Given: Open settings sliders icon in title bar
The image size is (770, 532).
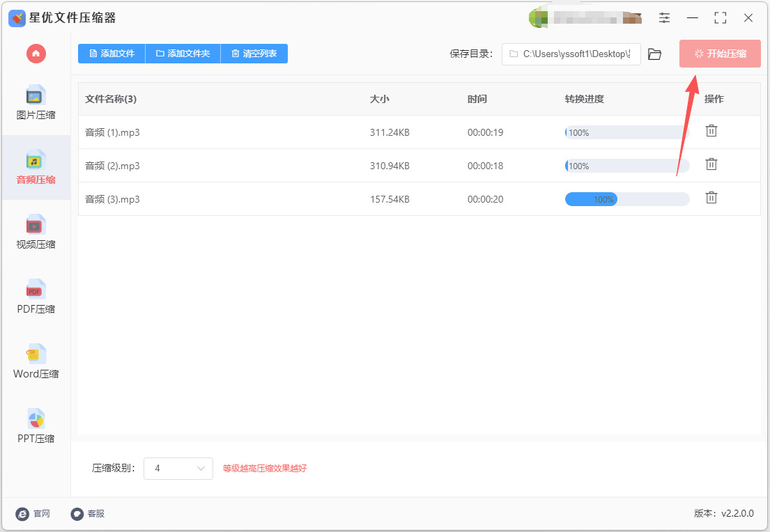Looking at the screenshot, I should pos(664,18).
